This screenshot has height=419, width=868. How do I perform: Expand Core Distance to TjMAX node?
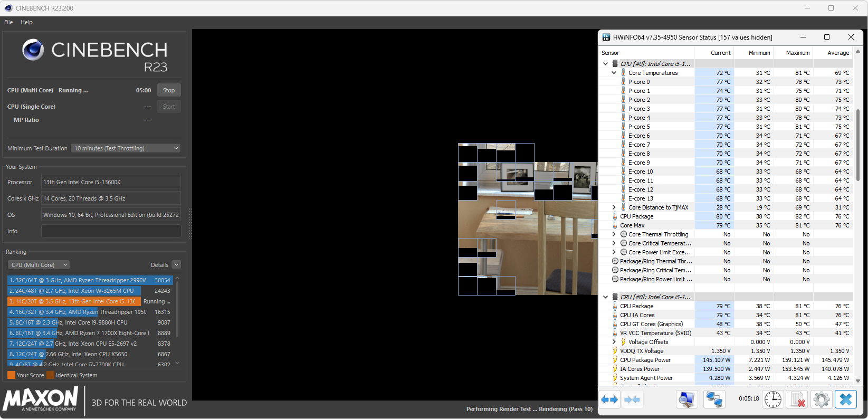[614, 207]
